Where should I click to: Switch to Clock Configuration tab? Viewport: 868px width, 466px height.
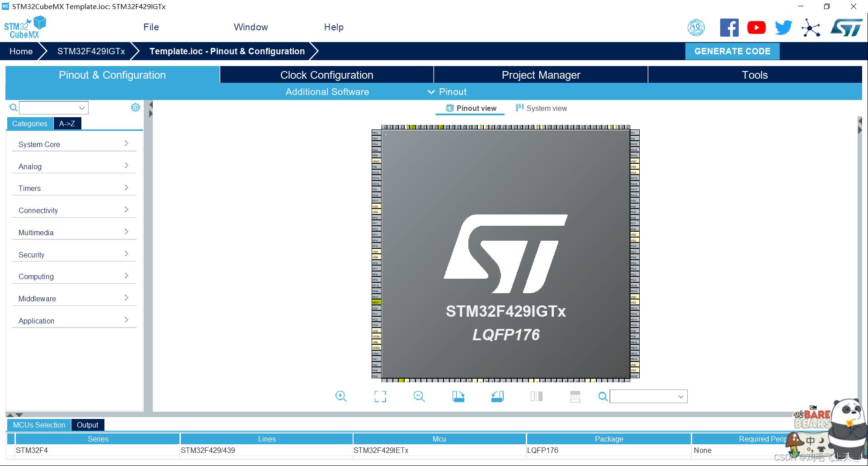(x=326, y=75)
